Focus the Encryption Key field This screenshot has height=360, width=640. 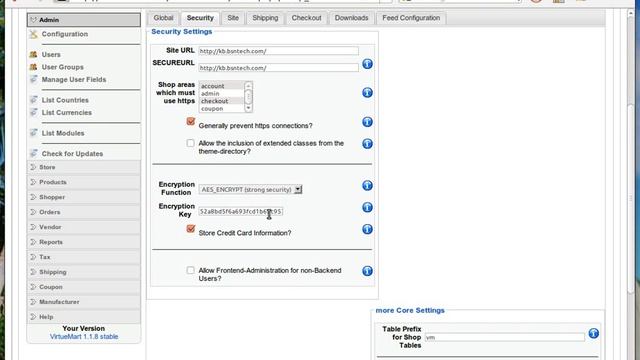pyautogui.click(x=241, y=211)
